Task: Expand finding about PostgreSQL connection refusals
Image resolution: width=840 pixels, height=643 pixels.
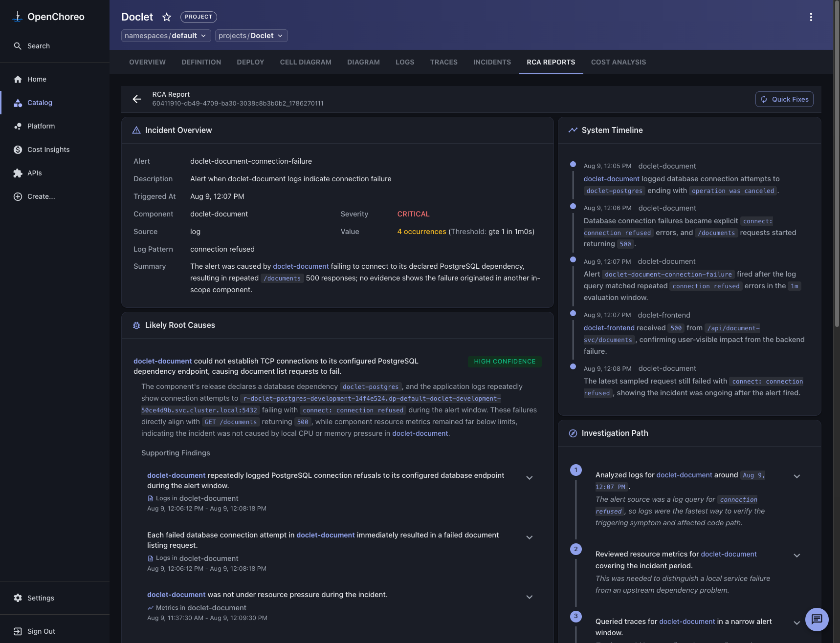Action: tap(529, 478)
